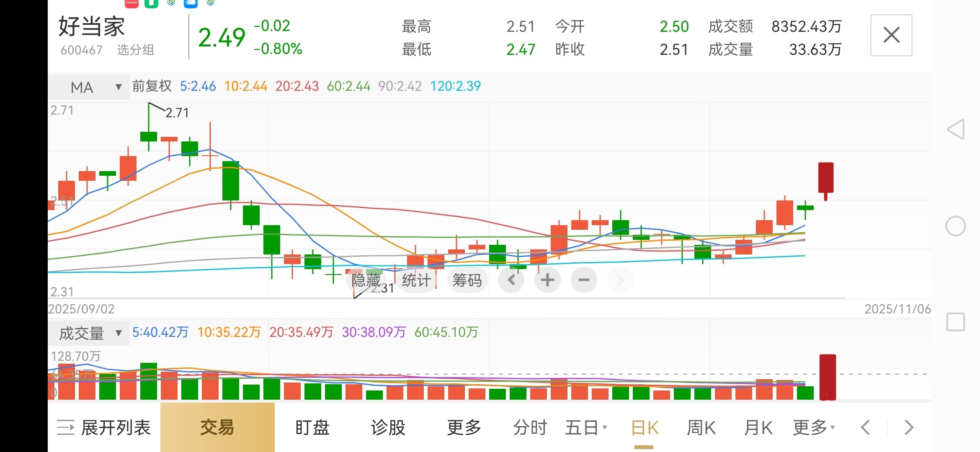
Task: Switch to the 分时 intraday tab
Action: click(530, 427)
